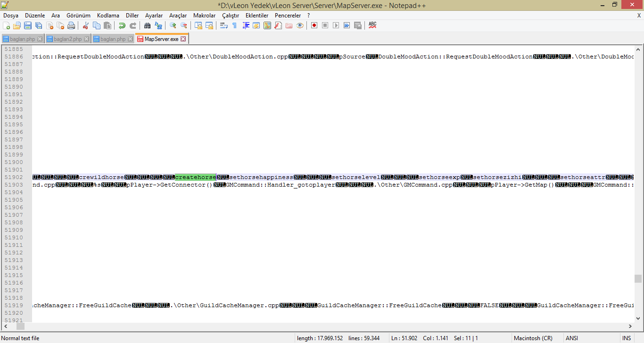
Task: Zoom in with magnifier plus icon
Action: click(173, 25)
